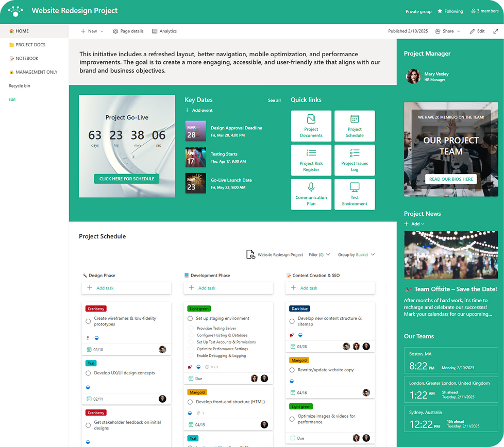504x447 pixels.
Task: Open Team Offsite – Save the Date! news
Action: pos(456,289)
